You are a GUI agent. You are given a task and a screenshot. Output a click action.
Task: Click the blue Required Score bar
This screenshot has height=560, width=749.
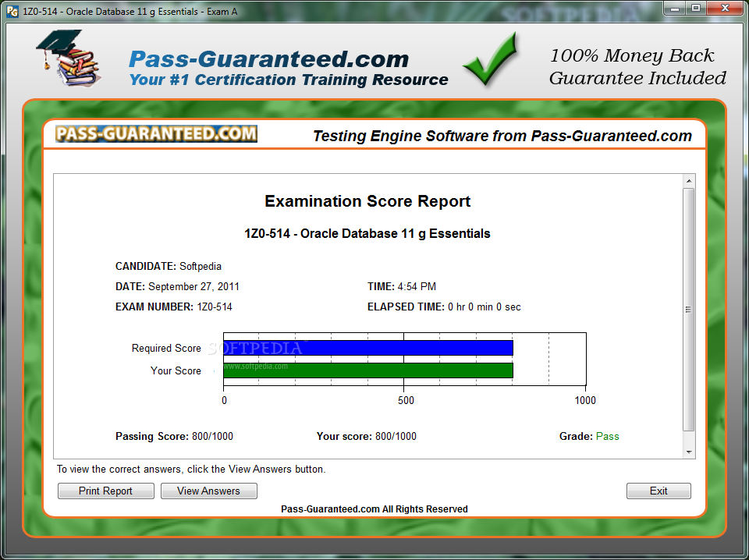pyautogui.click(x=367, y=348)
